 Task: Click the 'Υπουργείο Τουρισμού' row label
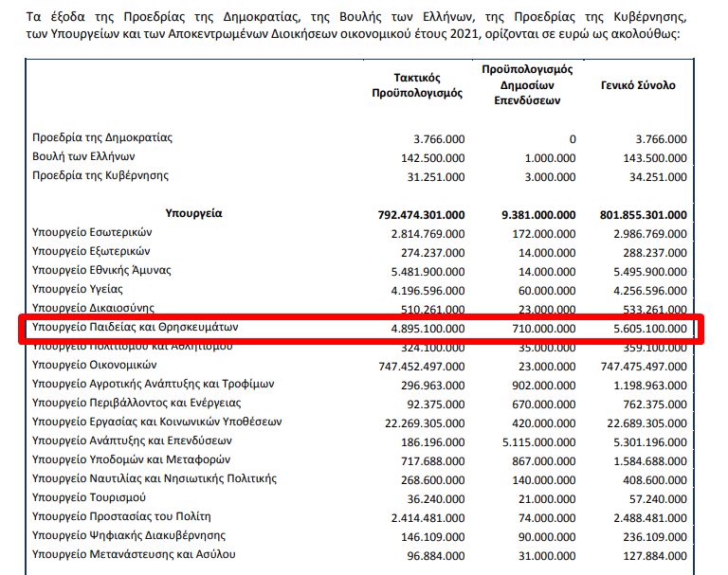(89, 497)
